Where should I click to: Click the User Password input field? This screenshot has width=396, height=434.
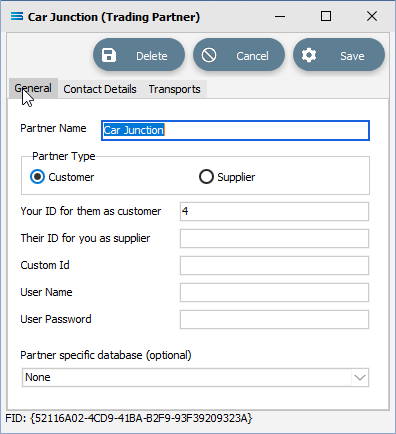(274, 319)
